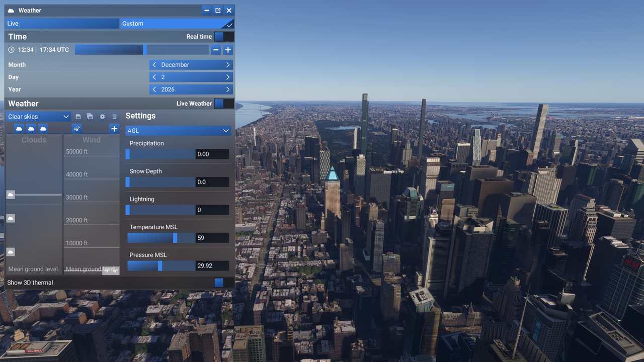Screen dimensions: 644x362
Task: Click the time of day slider
Action: [x=142, y=50]
